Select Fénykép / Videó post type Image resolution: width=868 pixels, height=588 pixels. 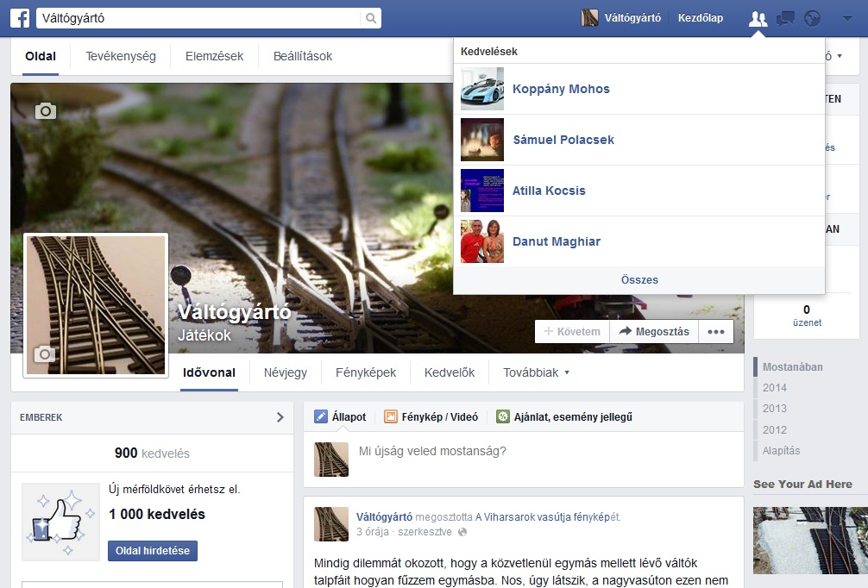(431, 416)
